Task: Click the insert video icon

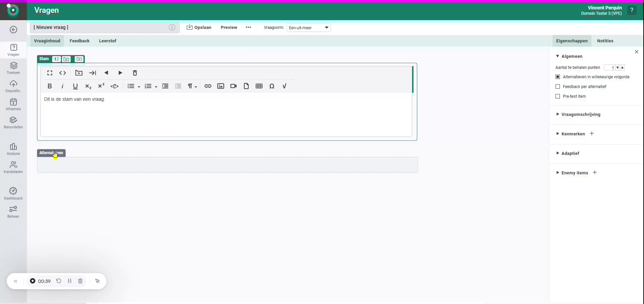Action: [x=233, y=86]
